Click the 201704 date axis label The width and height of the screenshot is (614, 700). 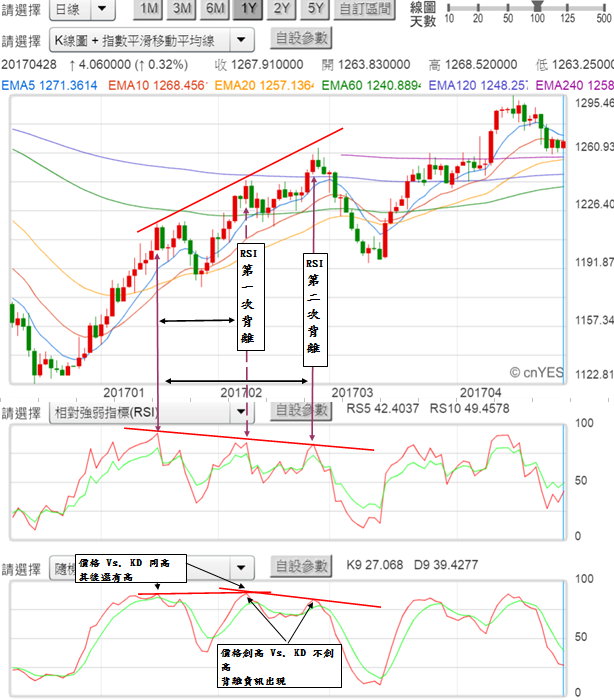pyautogui.click(x=480, y=393)
